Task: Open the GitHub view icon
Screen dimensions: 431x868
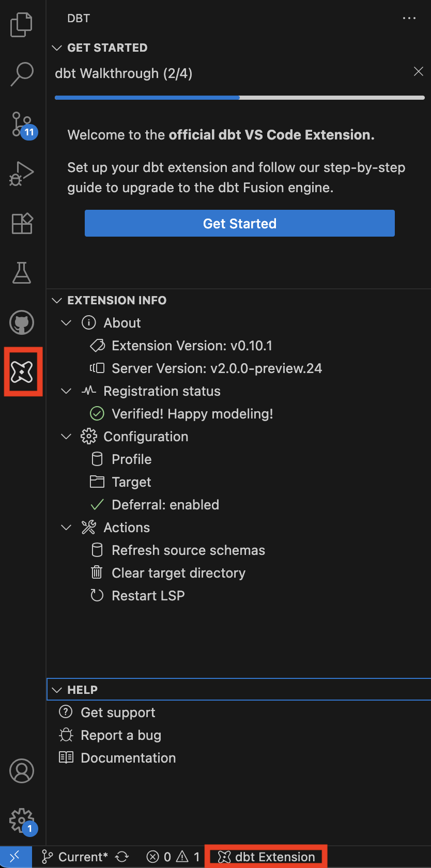Action: click(x=22, y=322)
